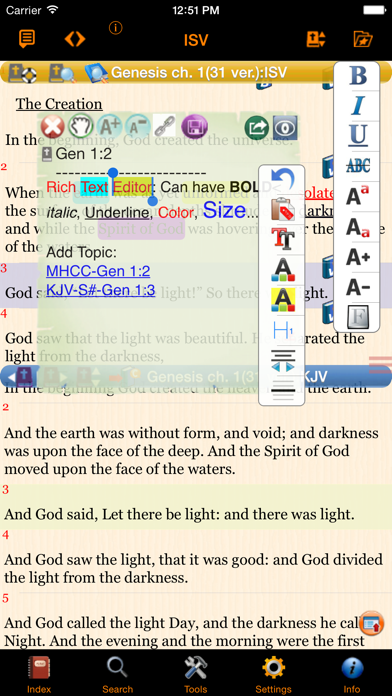
Task: Apply Italic from formatting palette
Action: pyautogui.click(x=357, y=106)
